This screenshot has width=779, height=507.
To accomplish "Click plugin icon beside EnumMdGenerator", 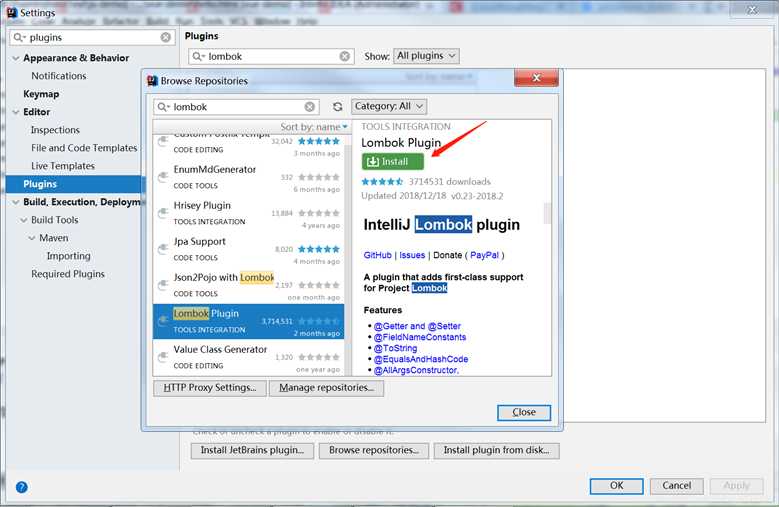I will tap(163, 177).
